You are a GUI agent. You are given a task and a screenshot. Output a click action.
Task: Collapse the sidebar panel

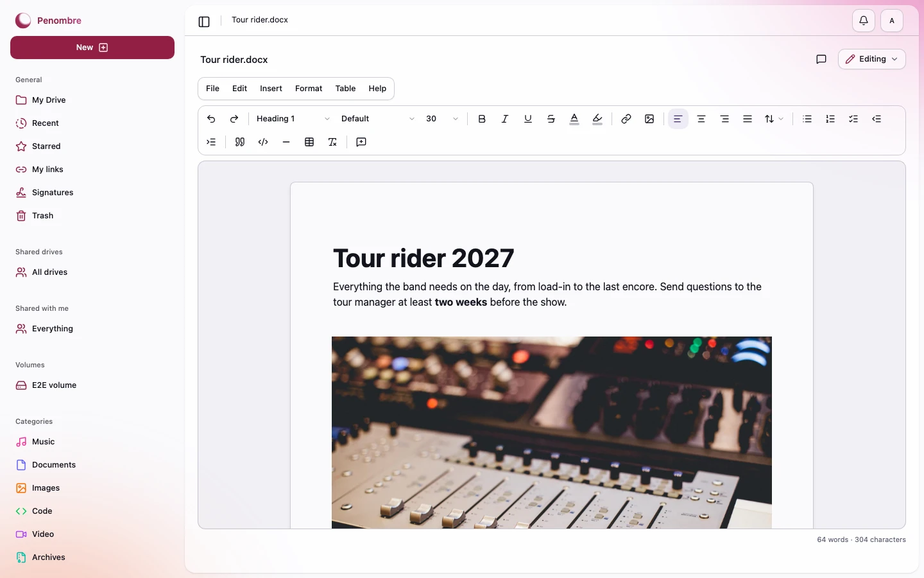click(x=204, y=22)
